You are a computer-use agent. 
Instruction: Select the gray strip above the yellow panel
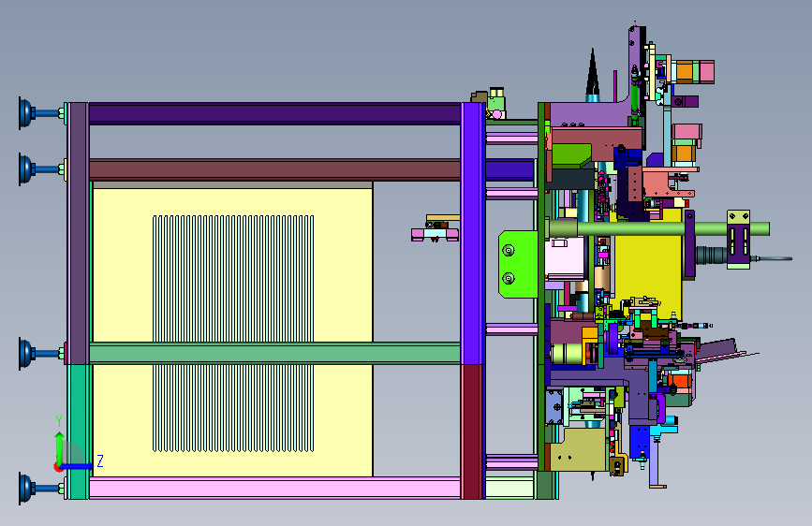tap(232, 184)
